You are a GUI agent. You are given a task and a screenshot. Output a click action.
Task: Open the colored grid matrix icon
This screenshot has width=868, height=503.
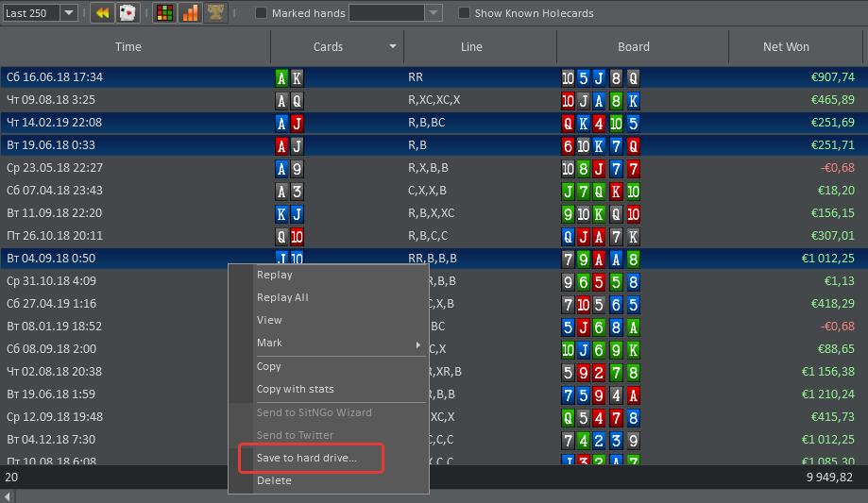click(164, 13)
